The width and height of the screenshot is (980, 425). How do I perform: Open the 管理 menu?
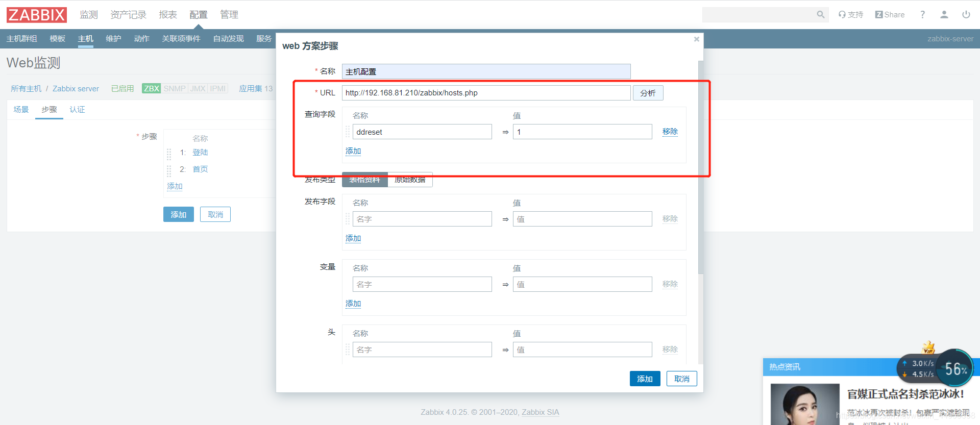pos(229,15)
